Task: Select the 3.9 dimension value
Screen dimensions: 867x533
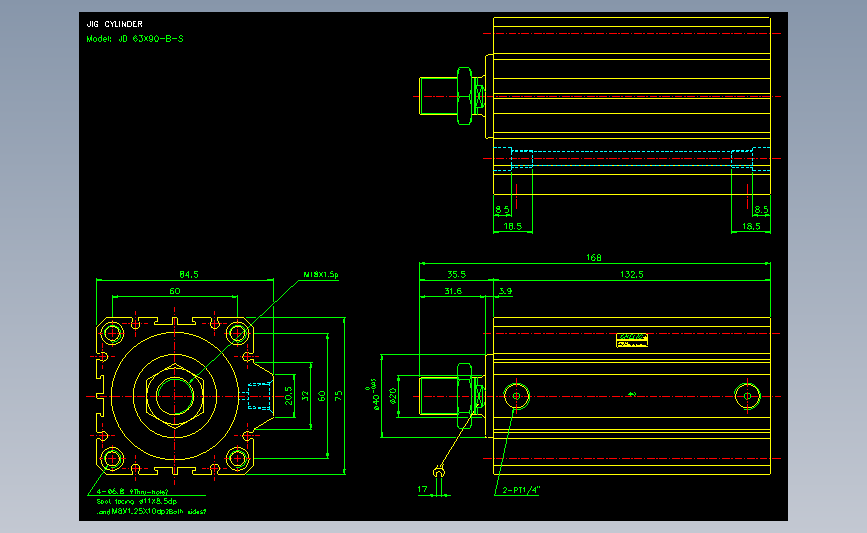Action: 505,291
